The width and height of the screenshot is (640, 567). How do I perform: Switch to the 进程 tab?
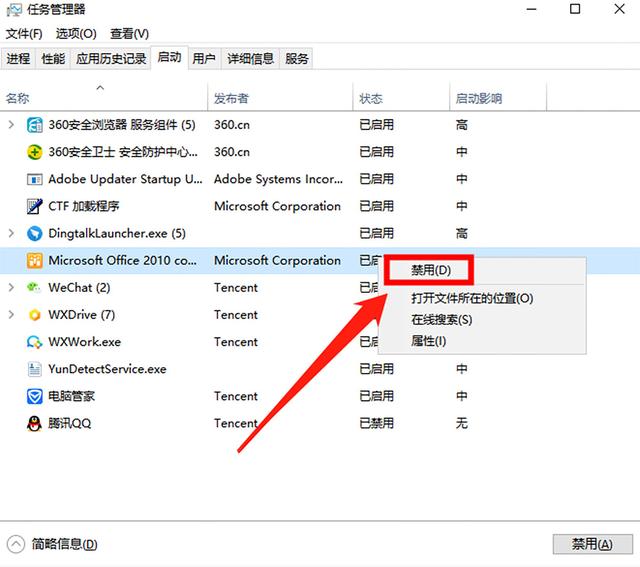[x=18, y=59]
